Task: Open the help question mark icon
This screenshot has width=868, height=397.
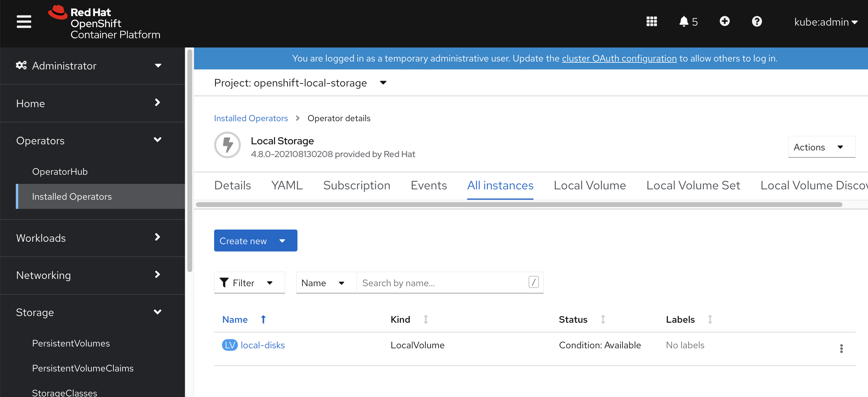Action: coord(756,22)
